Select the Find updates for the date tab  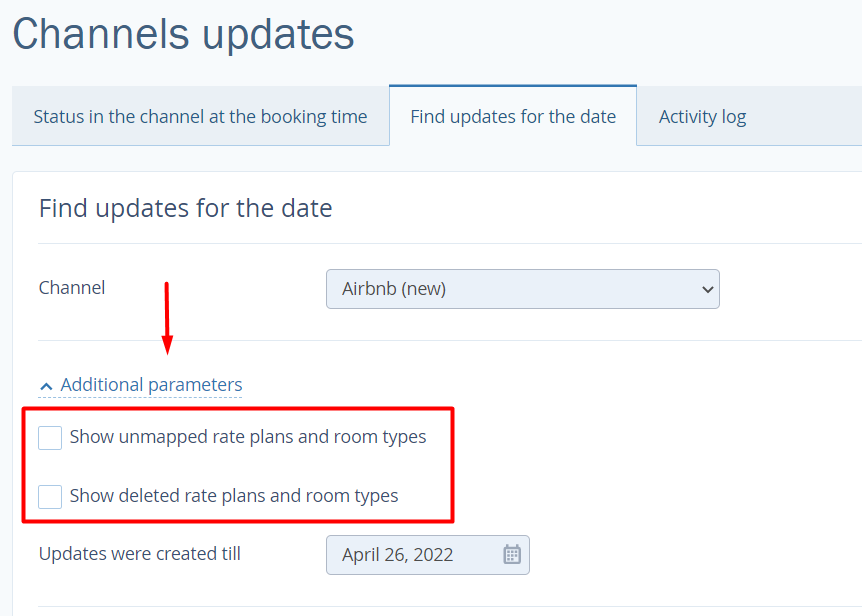pos(513,116)
